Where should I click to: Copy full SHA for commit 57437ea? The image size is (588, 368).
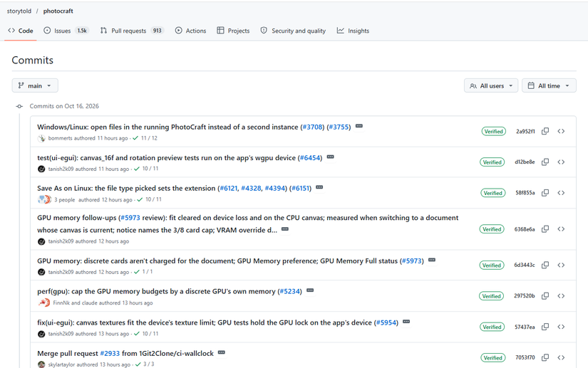(x=545, y=327)
